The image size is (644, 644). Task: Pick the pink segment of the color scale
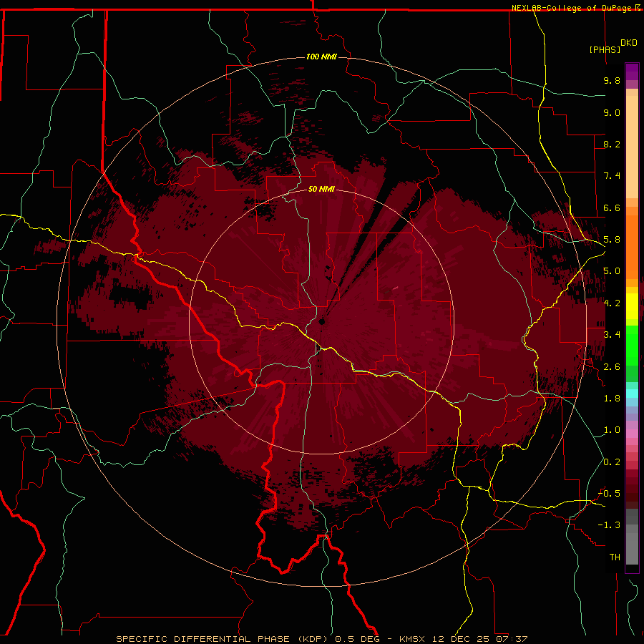pos(632,434)
